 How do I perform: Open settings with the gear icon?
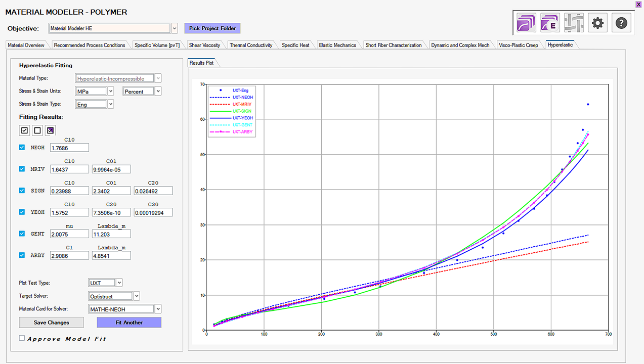coord(597,23)
